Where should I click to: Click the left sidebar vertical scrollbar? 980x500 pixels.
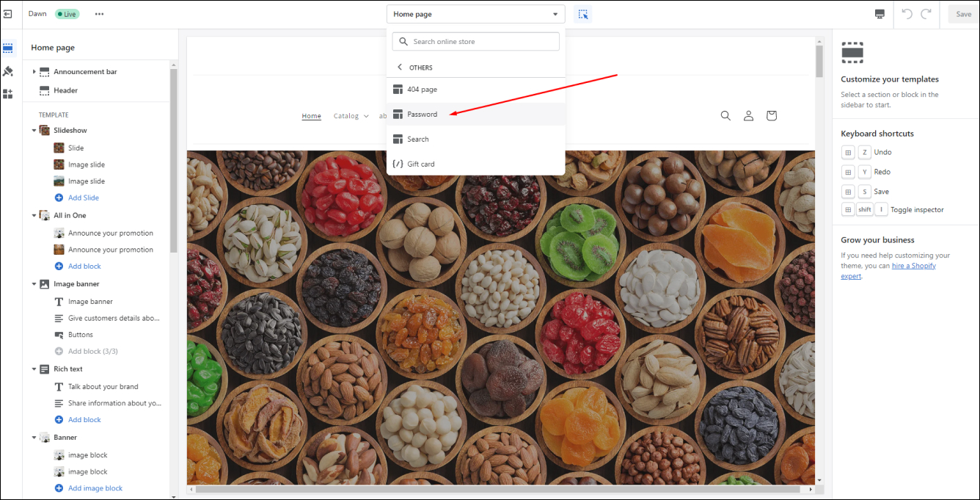[173, 159]
